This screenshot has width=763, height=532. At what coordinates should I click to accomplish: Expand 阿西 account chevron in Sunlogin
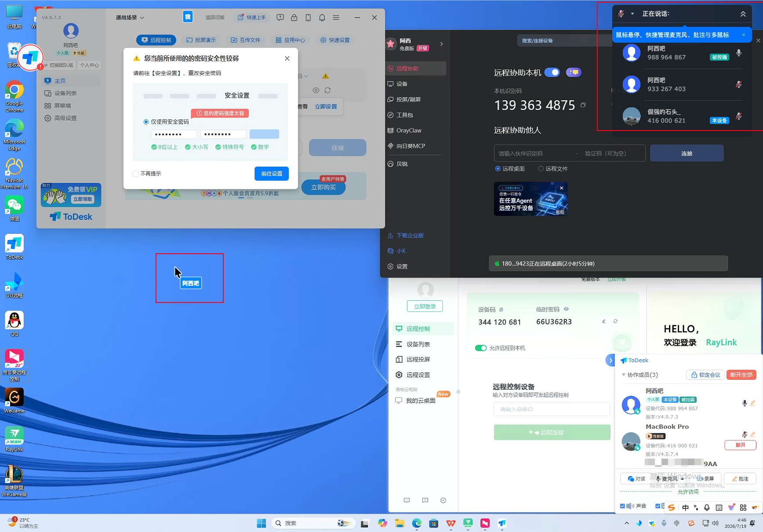click(x=442, y=44)
